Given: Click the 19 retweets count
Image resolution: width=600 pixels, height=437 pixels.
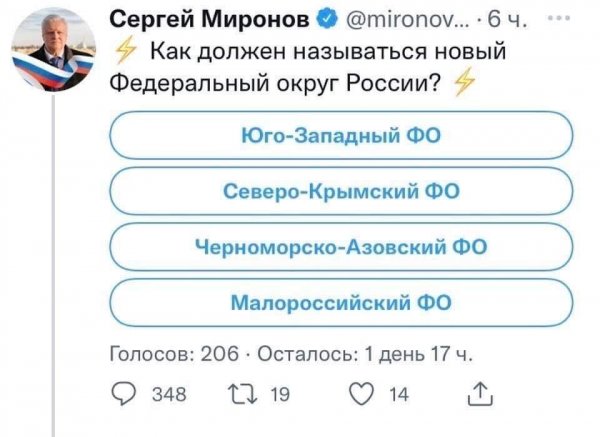Looking at the screenshot, I should [282, 394].
